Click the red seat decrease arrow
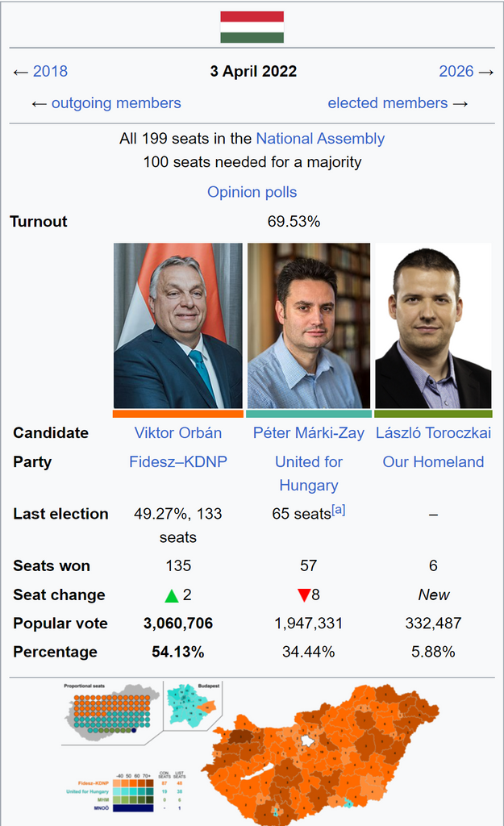This screenshot has height=826, width=504. pos(303,595)
